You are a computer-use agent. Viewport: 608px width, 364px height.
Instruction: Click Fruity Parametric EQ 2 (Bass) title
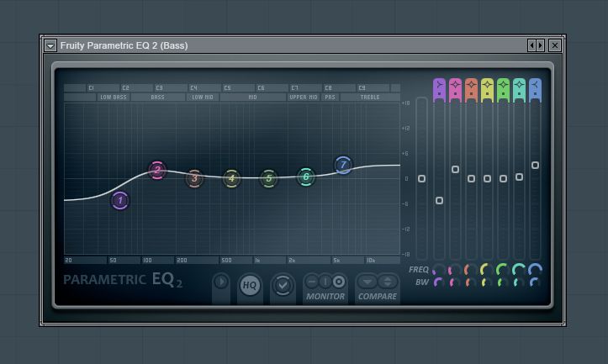pos(124,45)
